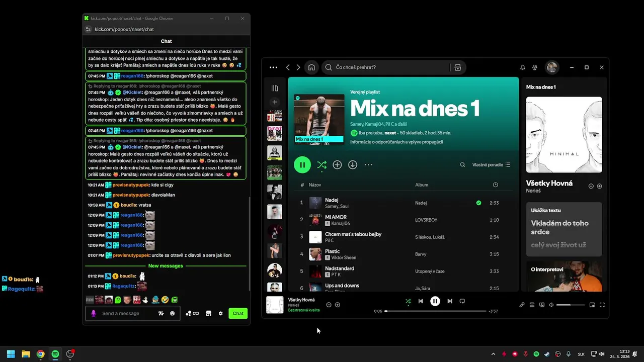Open emoji picker in Kick chat input

(x=172, y=313)
